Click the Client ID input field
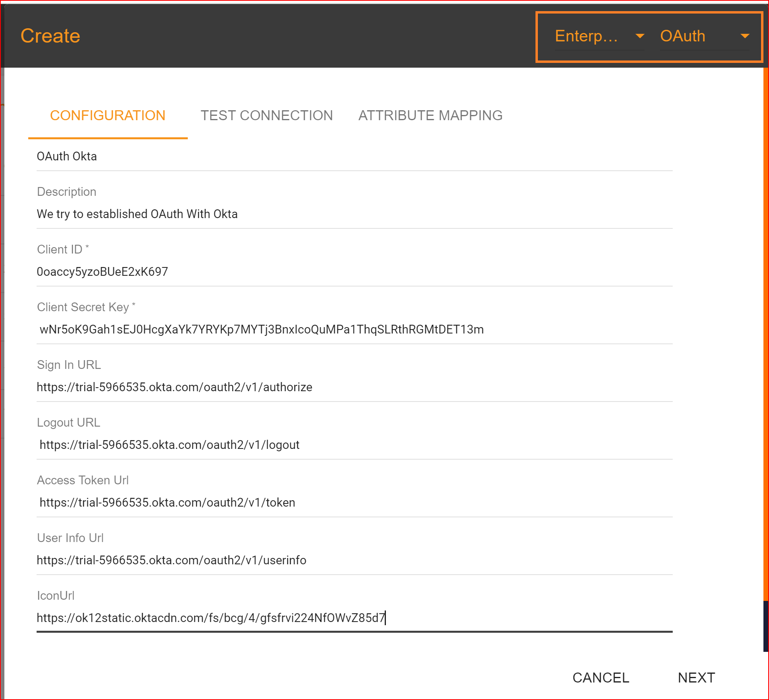 (354, 272)
